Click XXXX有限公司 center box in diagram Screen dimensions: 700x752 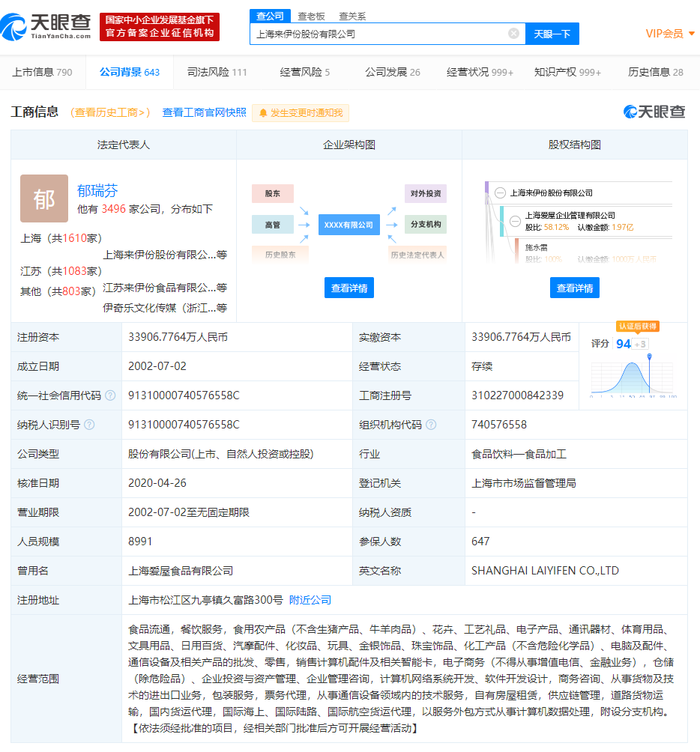tap(349, 225)
